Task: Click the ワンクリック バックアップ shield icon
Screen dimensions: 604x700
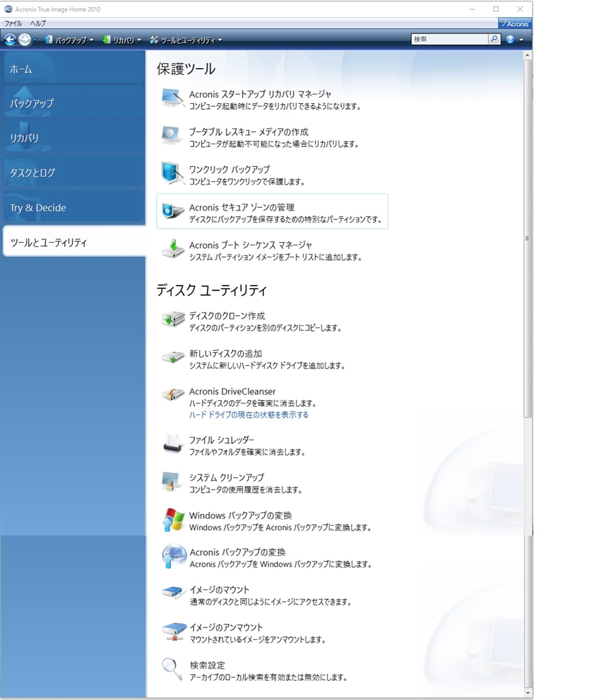Action: (x=172, y=174)
